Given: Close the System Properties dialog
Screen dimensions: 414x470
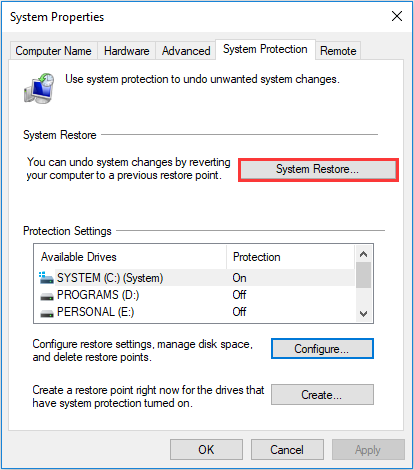Looking at the screenshot, I should [x=397, y=16].
